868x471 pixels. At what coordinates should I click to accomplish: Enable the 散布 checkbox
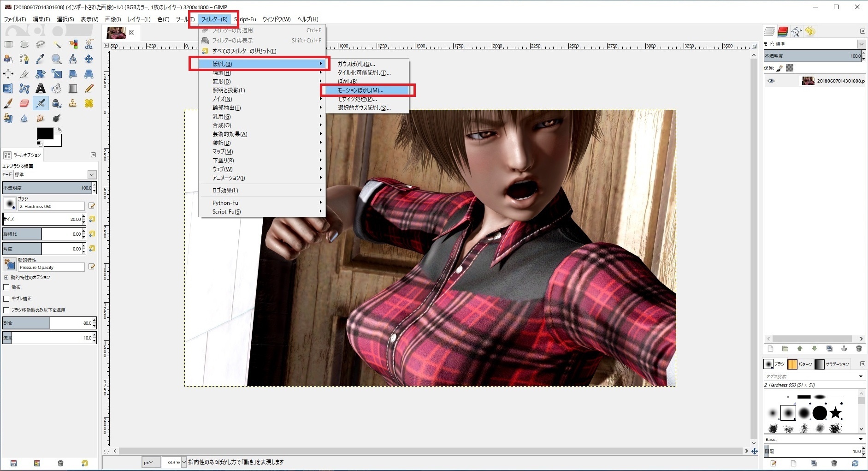click(6, 287)
